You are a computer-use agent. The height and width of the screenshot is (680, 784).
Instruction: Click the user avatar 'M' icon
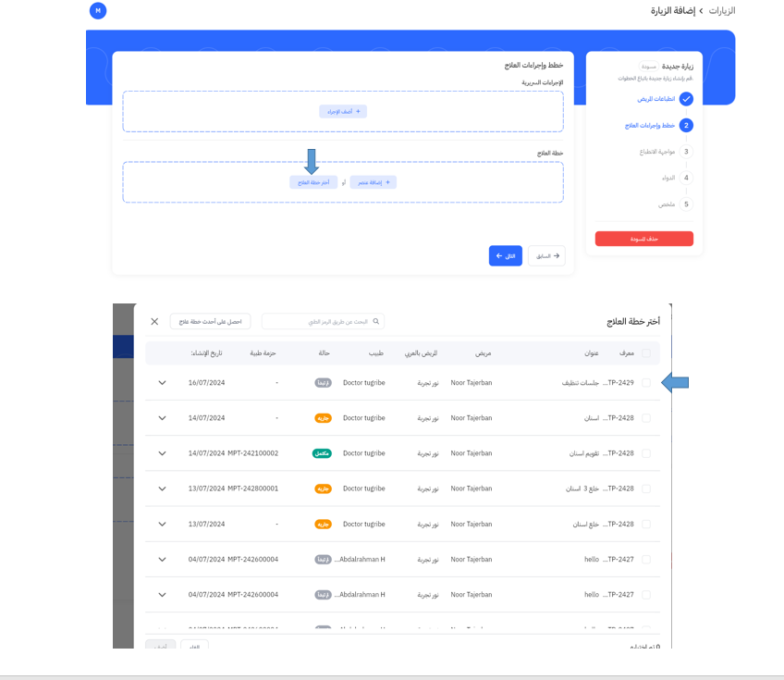[99, 11]
